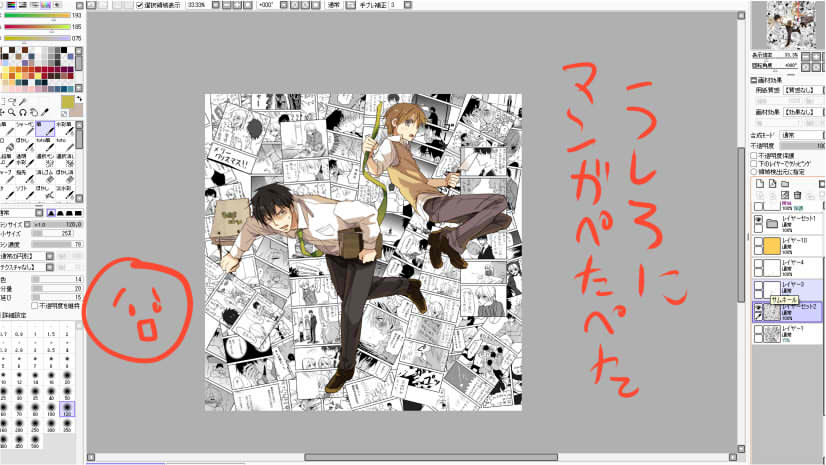
Task: Choose the 選択ペン selection pen tool
Action: click(x=45, y=161)
